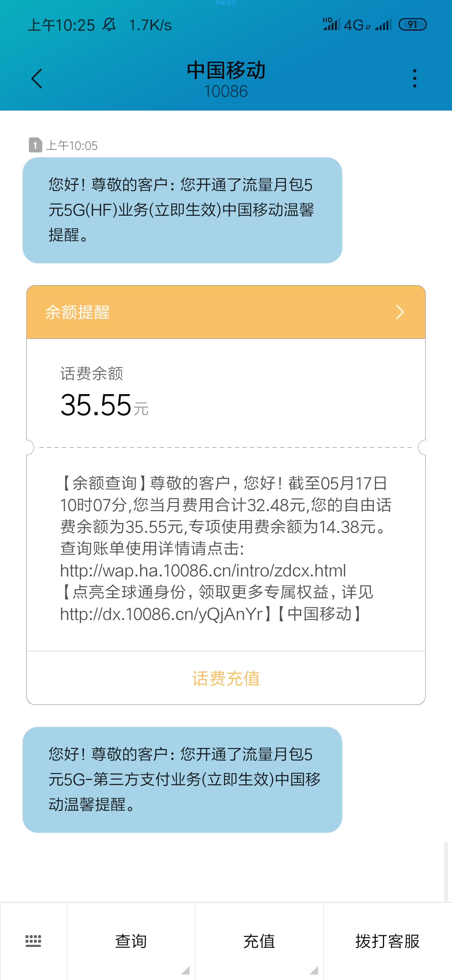Viewport: 452px width, 980px height.
Task: Tap the 话费充值 button
Action: [226, 678]
